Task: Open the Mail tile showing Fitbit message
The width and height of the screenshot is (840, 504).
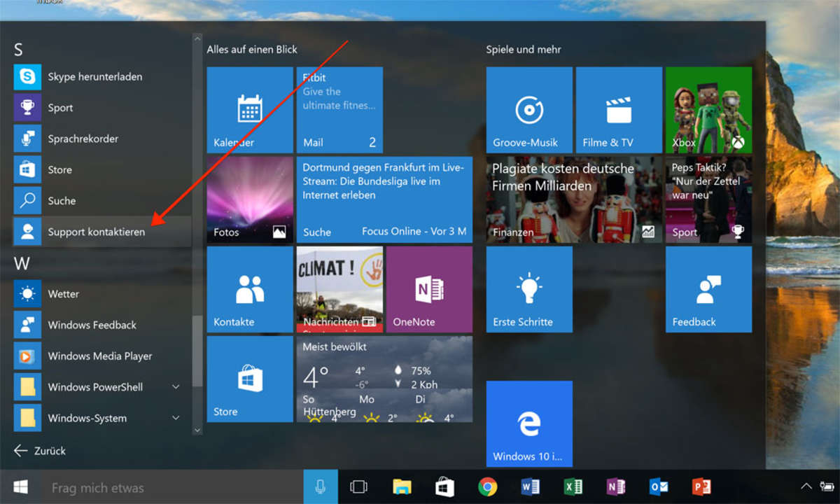Action: coord(339,110)
